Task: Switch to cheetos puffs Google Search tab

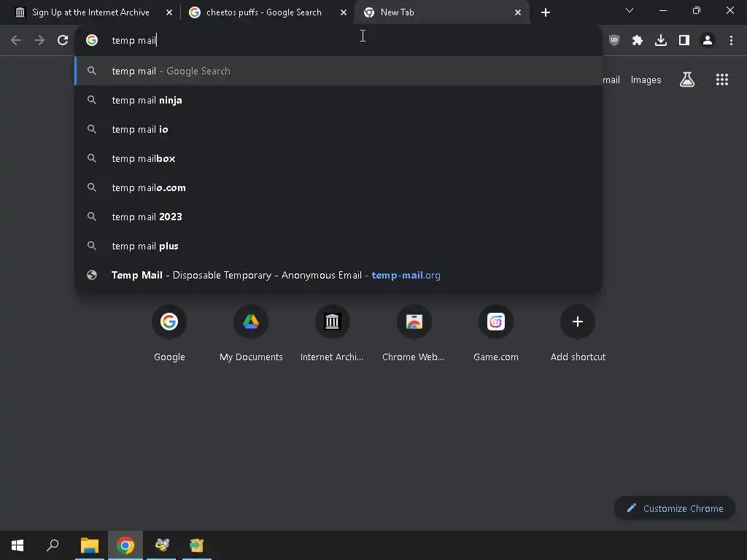Action: [263, 12]
